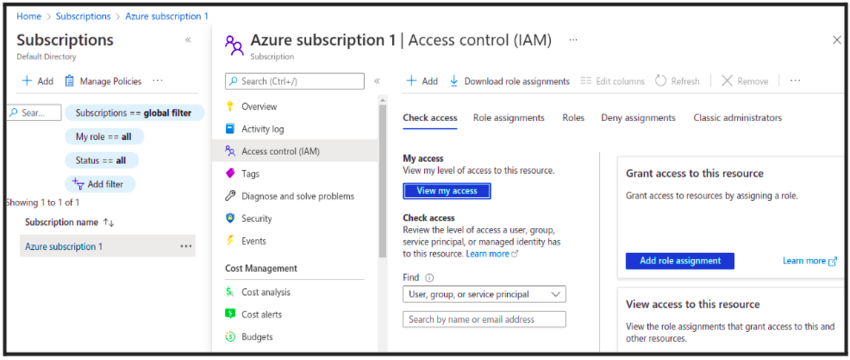Click the Add role assignment button
This screenshot has height=360, width=850.
pyautogui.click(x=680, y=261)
